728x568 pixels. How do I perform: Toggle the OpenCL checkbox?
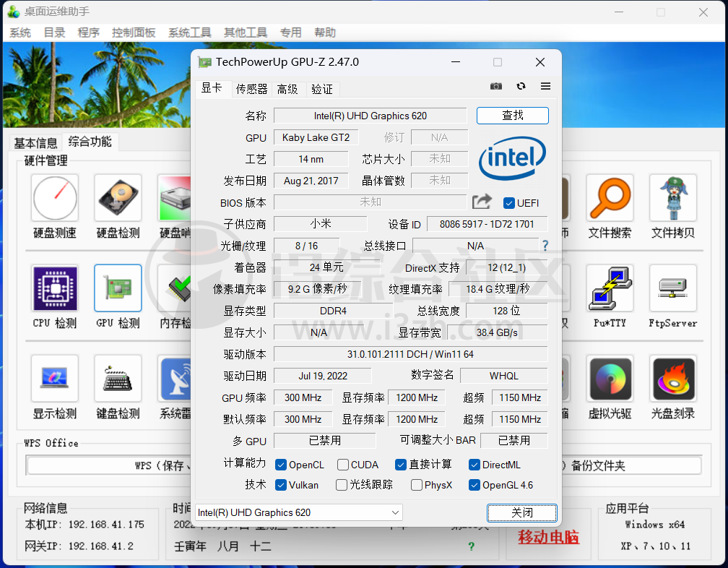coord(280,465)
